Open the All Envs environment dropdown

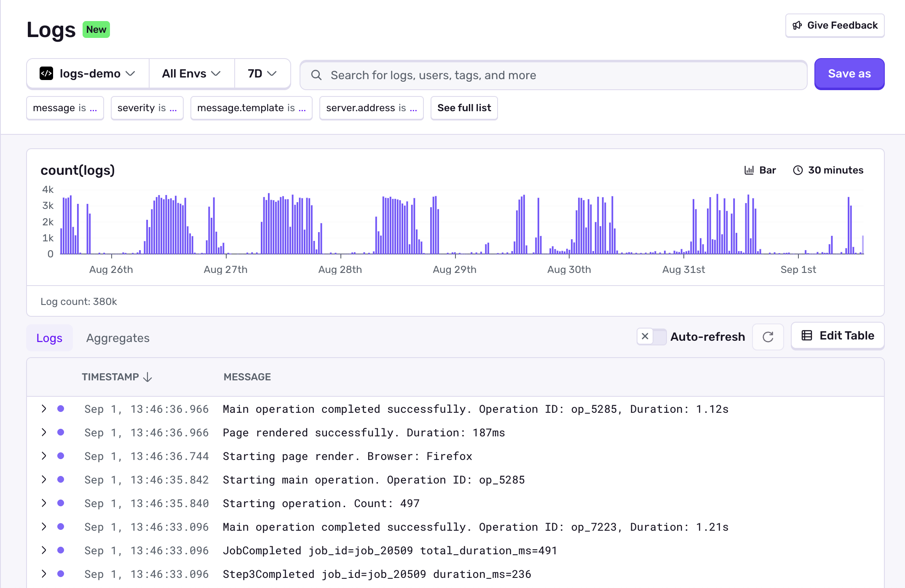point(192,74)
